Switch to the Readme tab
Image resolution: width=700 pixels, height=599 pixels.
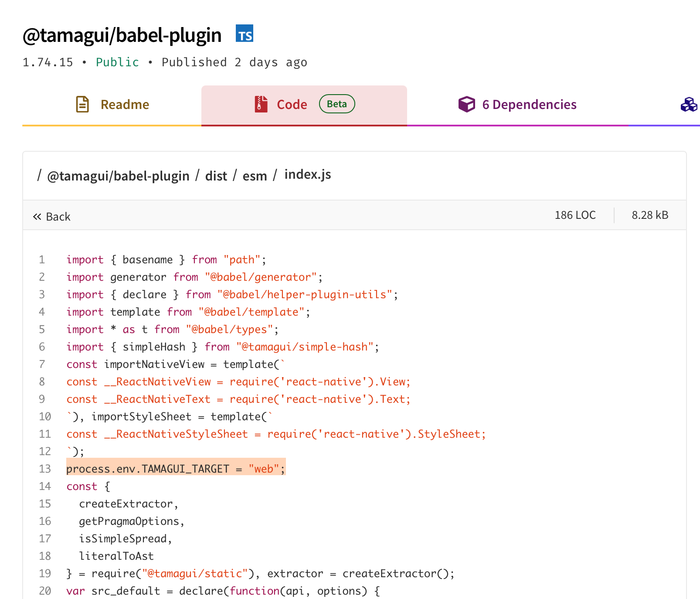pyautogui.click(x=125, y=105)
